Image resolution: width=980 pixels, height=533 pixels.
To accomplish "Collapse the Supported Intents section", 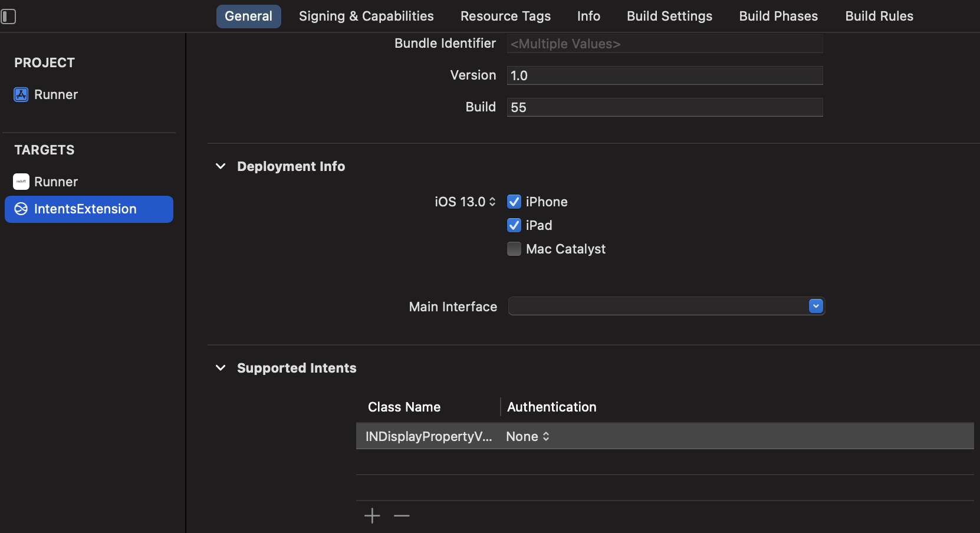I will pos(221,368).
